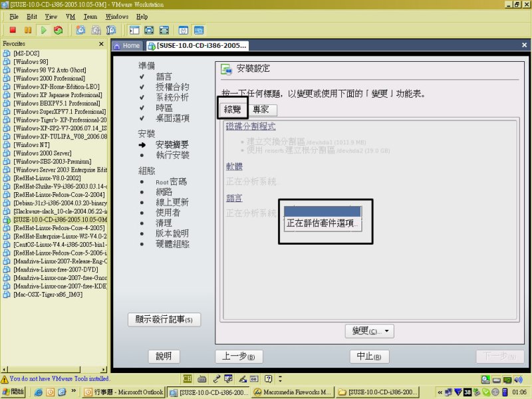This screenshot has height=399, width=532.
Task: Click the Windows Start button
Action: point(13,392)
